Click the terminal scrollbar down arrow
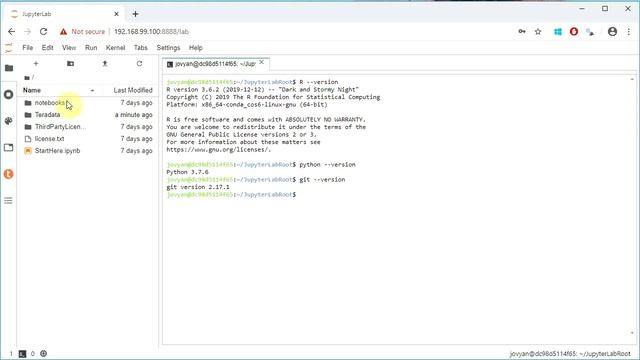This screenshot has height=360, width=640. click(x=632, y=333)
